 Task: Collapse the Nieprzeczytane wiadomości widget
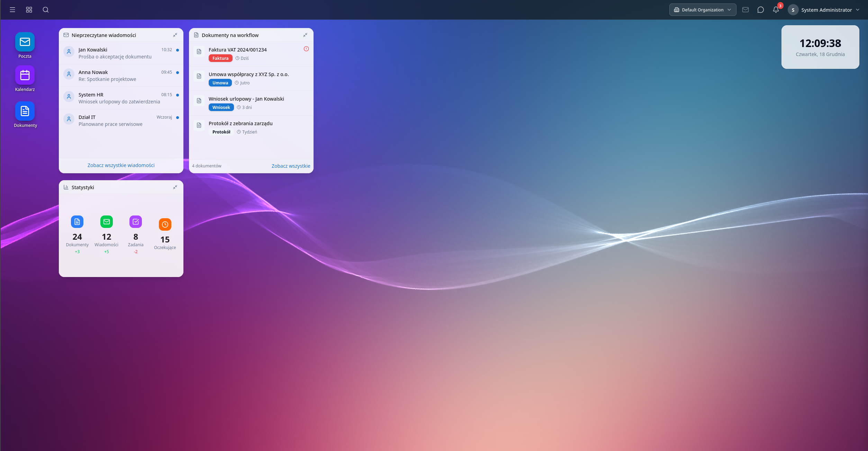point(175,35)
